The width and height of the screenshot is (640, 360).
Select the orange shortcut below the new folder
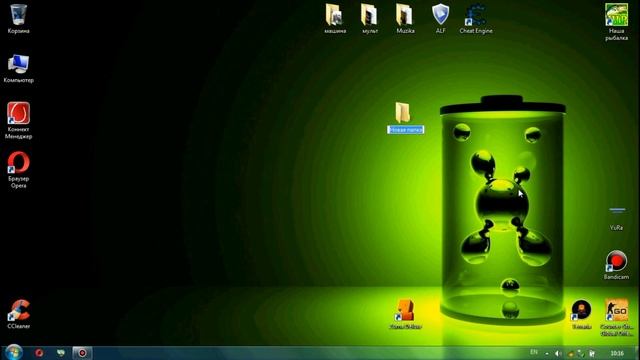coord(405,314)
